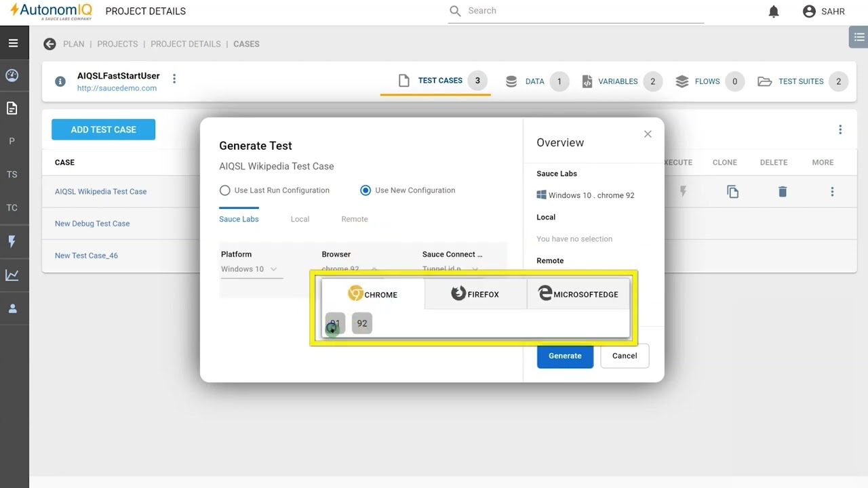Click the Cancel button
This screenshot has width=868, height=488.
625,356
